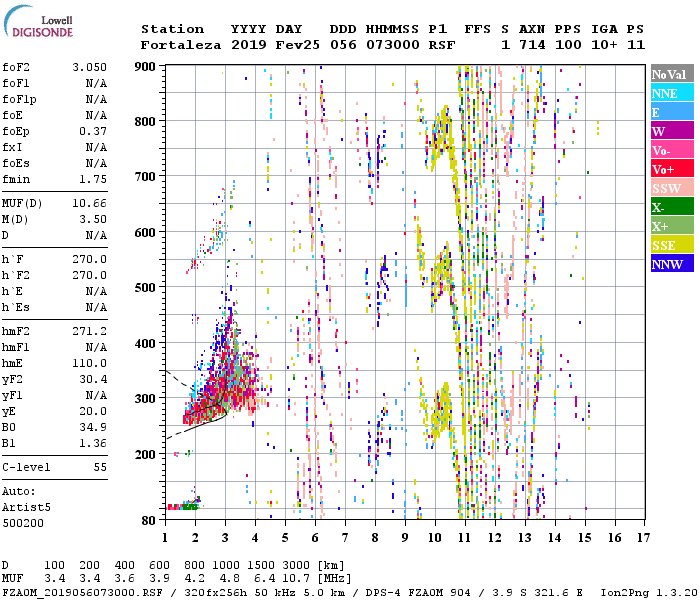
Task: Click the 500200 version number
Action: pyautogui.click(x=23, y=523)
